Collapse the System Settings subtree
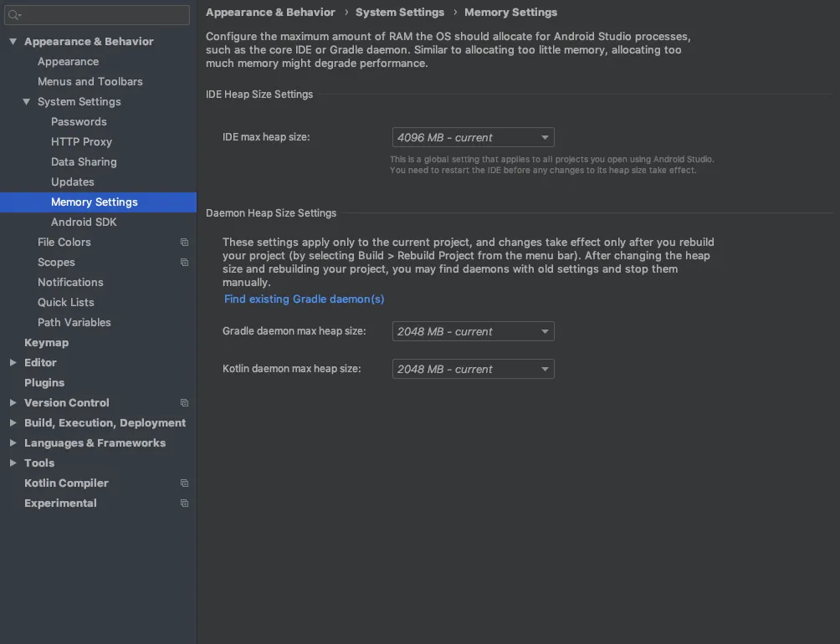This screenshot has width=840, height=644. [x=27, y=102]
